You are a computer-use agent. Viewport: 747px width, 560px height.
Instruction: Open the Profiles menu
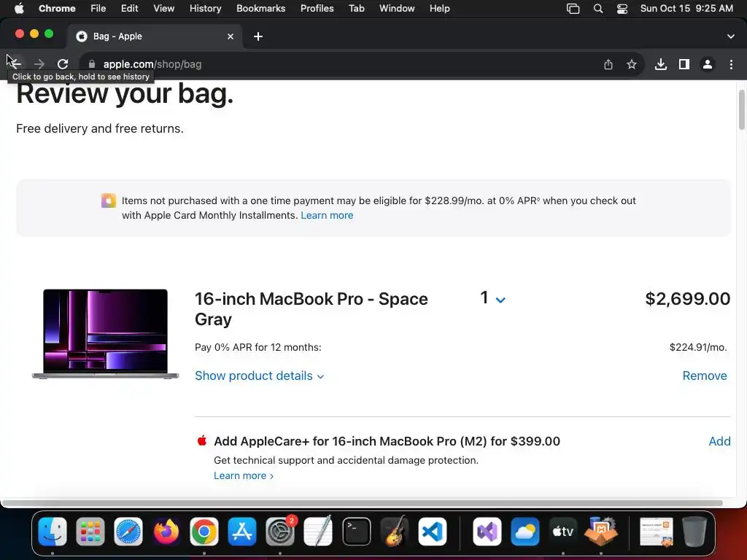pyautogui.click(x=317, y=8)
